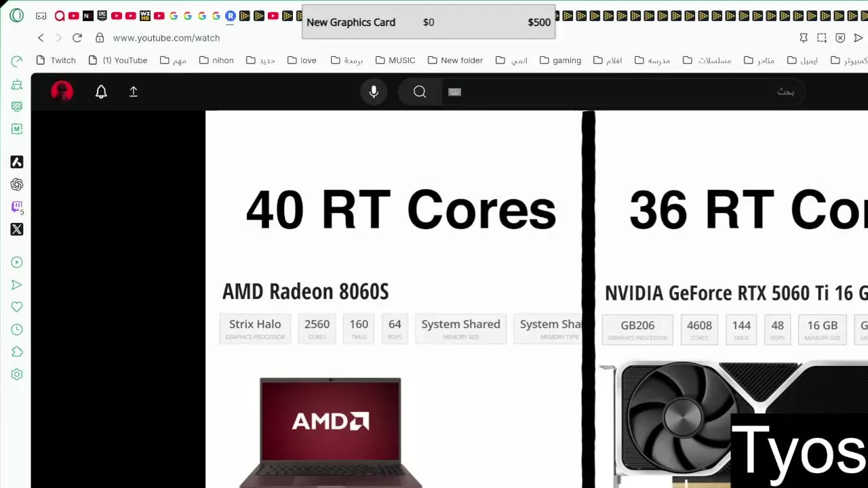The width and height of the screenshot is (868, 488).
Task: Open GX Control speedometer in sidebar
Action: pyautogui.click(x=17, y=62)
